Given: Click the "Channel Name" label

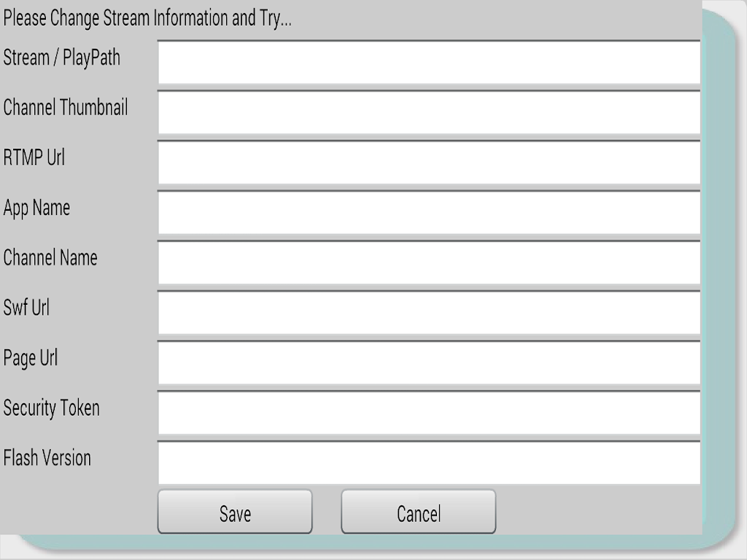Looking at the screenshot, I should click(50, 258).
